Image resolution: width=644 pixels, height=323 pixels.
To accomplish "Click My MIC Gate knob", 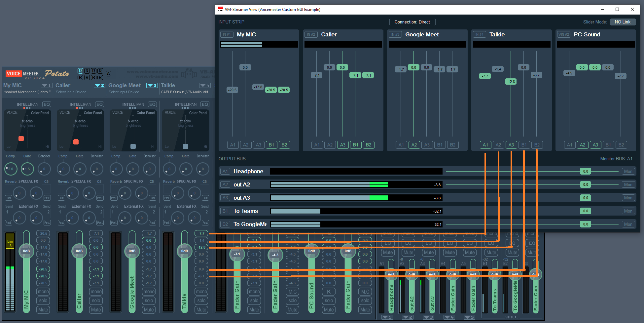I will click(27, 169).
